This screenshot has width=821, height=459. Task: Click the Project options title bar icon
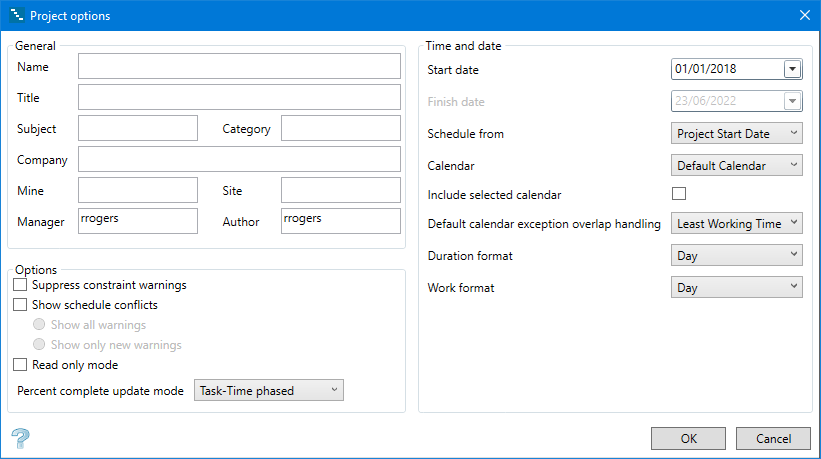click(x=15, y=15)
